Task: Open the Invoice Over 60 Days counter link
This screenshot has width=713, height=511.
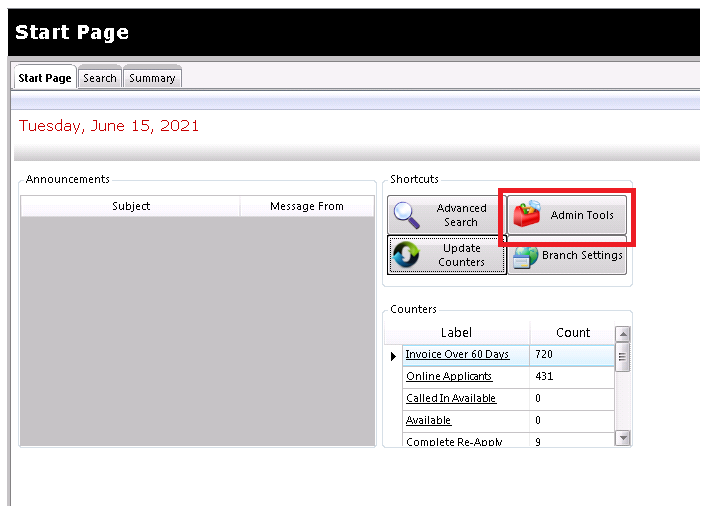Action: 457,354
